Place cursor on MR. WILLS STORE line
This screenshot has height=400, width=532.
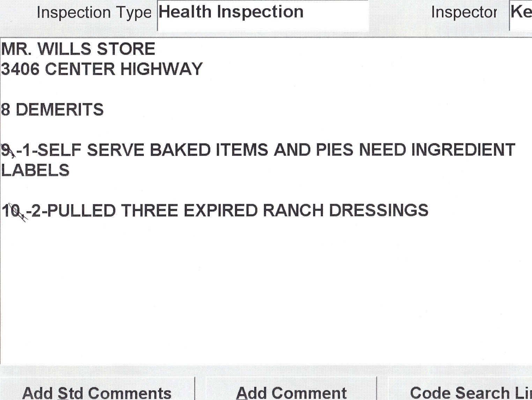78,49
